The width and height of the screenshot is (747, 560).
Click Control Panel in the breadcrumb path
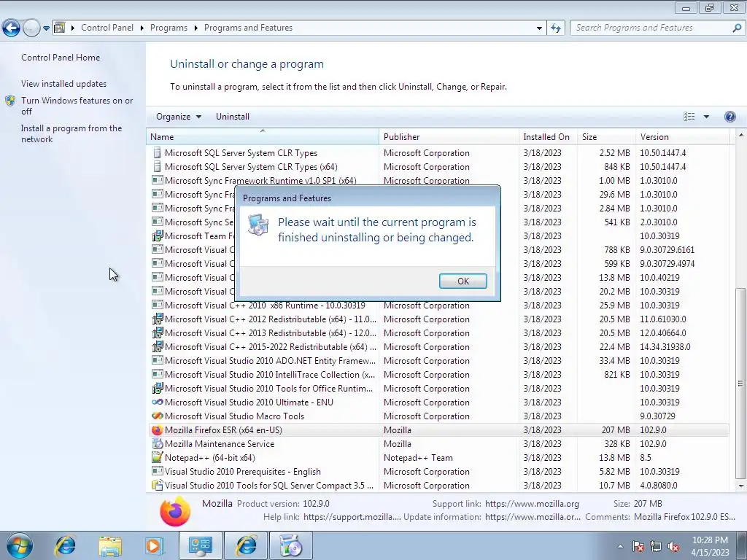[107, 28]
